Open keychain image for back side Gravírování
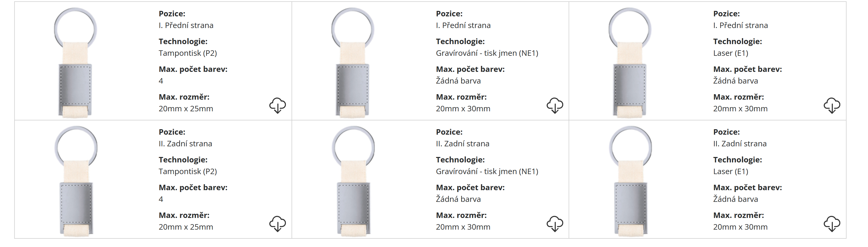 (353, 181)
